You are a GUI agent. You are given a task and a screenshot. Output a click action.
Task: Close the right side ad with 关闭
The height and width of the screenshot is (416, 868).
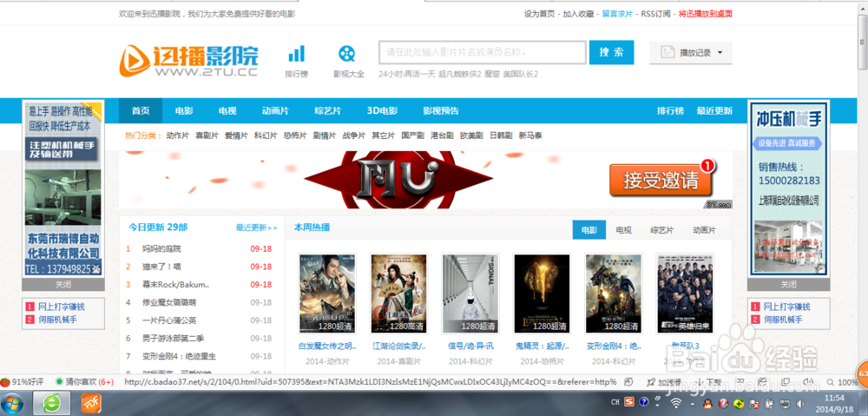(788, 285)
